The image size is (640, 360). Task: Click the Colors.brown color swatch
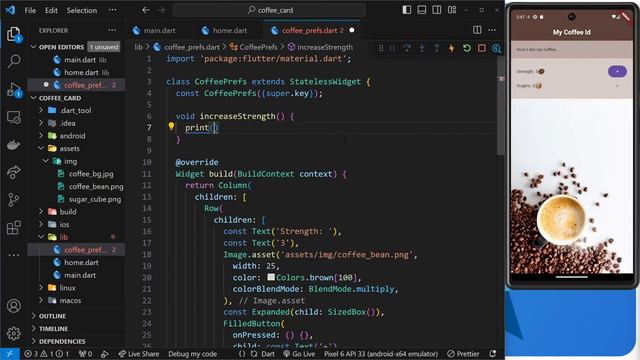click(x=271, y=277)
